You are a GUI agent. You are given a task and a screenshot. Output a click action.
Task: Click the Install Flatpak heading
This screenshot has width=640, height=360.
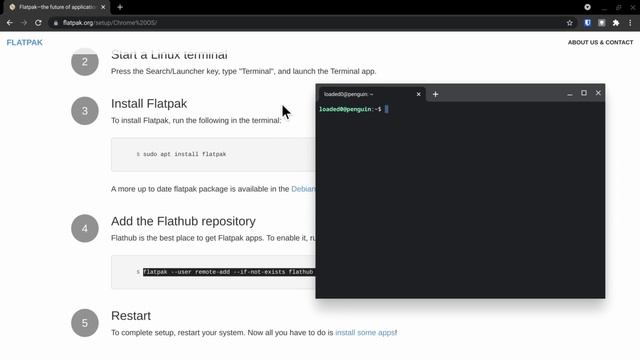(149, 104)
